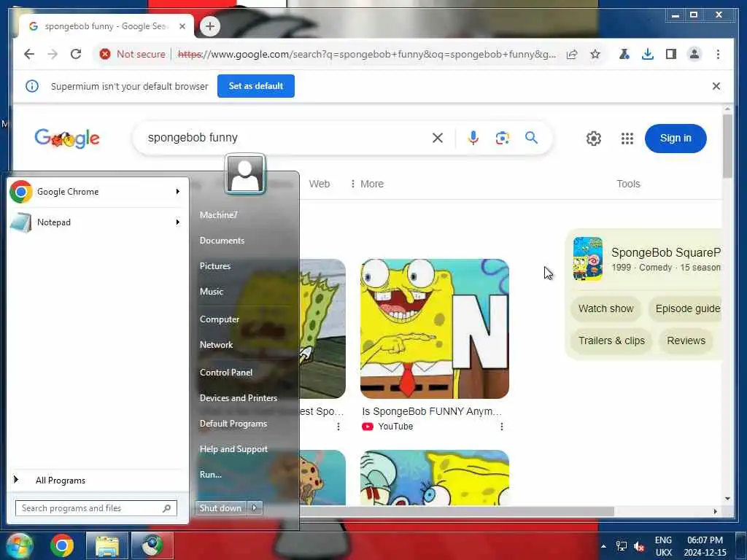Open the SpongeBob SquarePants knowledge panel title
Viewport: 747px width, 560px height.
665,252
